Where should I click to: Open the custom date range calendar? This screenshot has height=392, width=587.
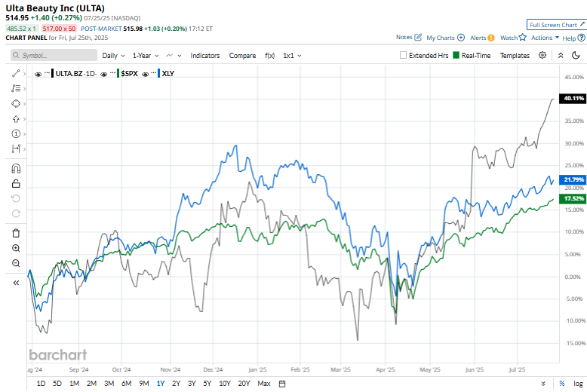[x=282, y=384]
